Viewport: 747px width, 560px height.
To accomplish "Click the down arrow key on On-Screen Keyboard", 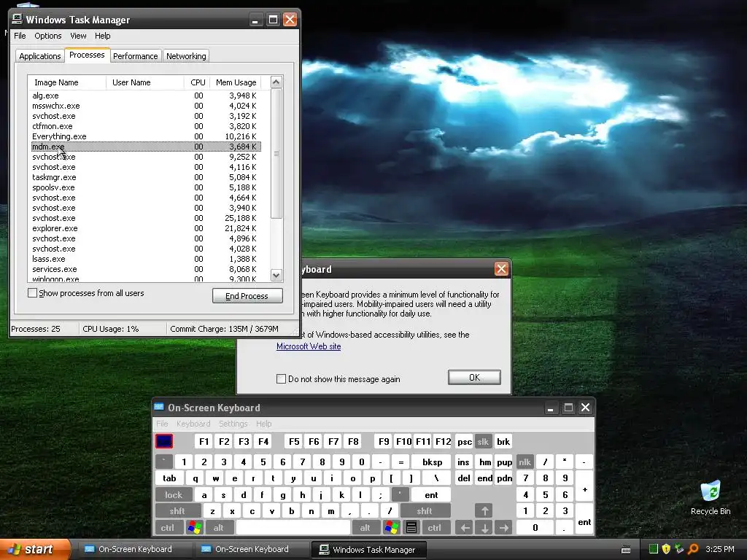I will click(x=484, y=527).
